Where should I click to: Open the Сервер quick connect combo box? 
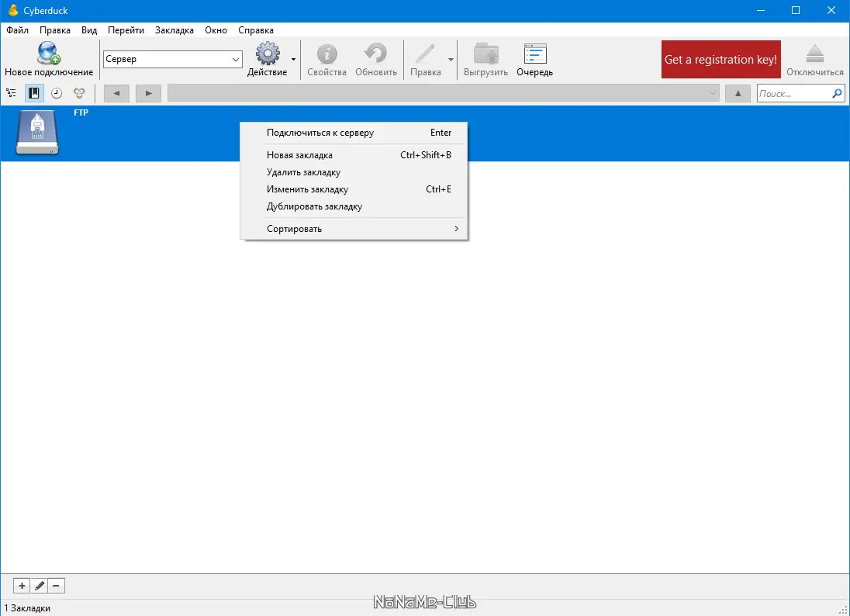point(172,59)
